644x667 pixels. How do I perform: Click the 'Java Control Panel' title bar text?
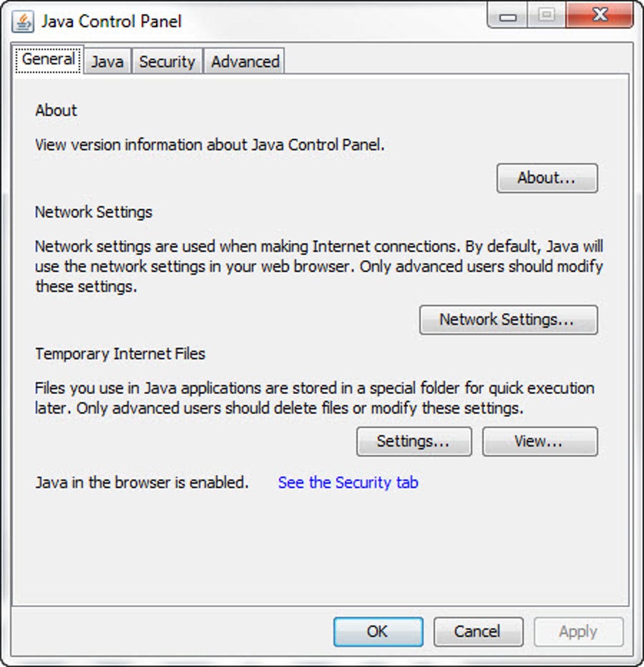click(111, 21)
